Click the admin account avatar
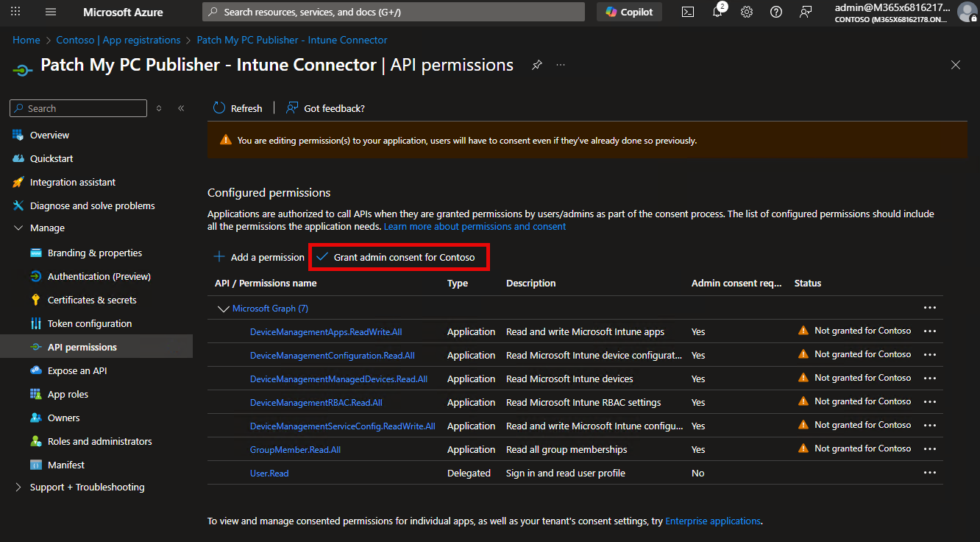This screenshot has height=542, width=980. [x=967, y=12]
